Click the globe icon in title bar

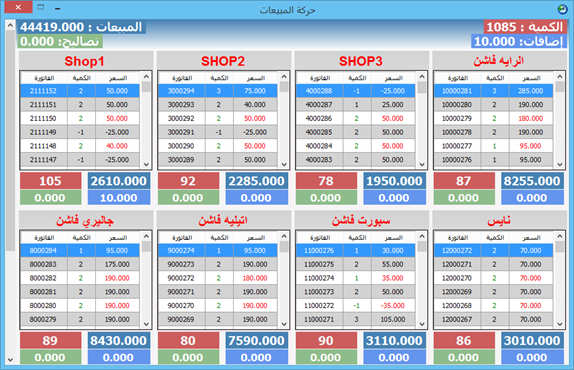[562, 9]
